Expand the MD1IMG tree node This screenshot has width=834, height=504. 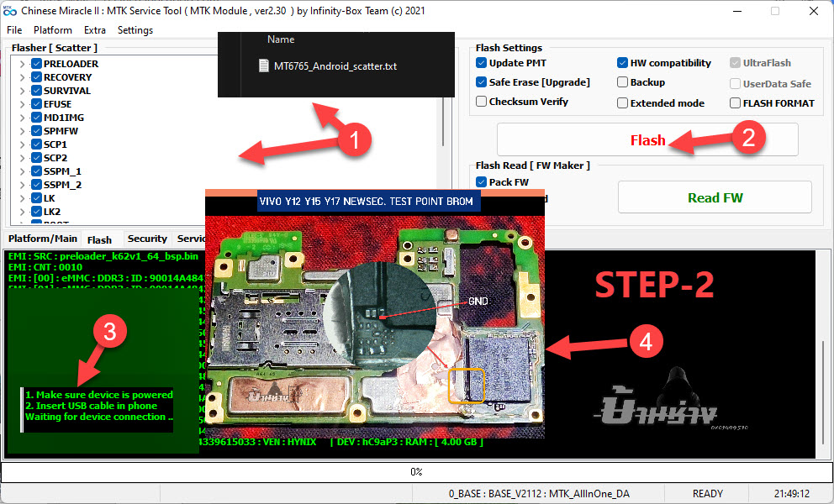23,118
